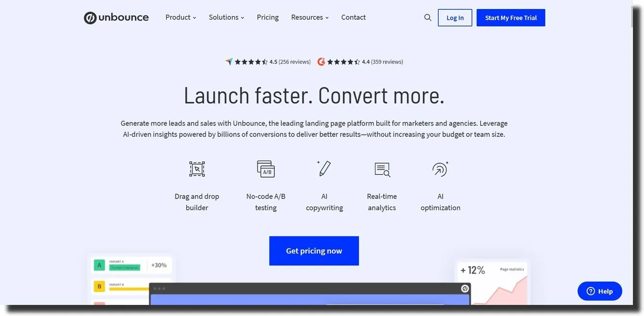Click the No-code A/B testing icon
The height and width of the screenshot is (316, 644).
pos(265,168)
